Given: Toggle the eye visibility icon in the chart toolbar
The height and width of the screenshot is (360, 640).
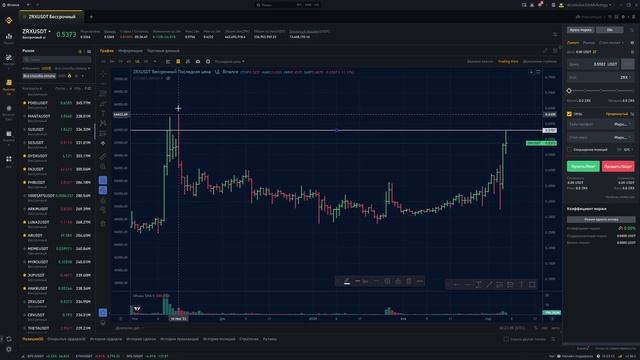Looking at the screenshot, I should [198, 62].
